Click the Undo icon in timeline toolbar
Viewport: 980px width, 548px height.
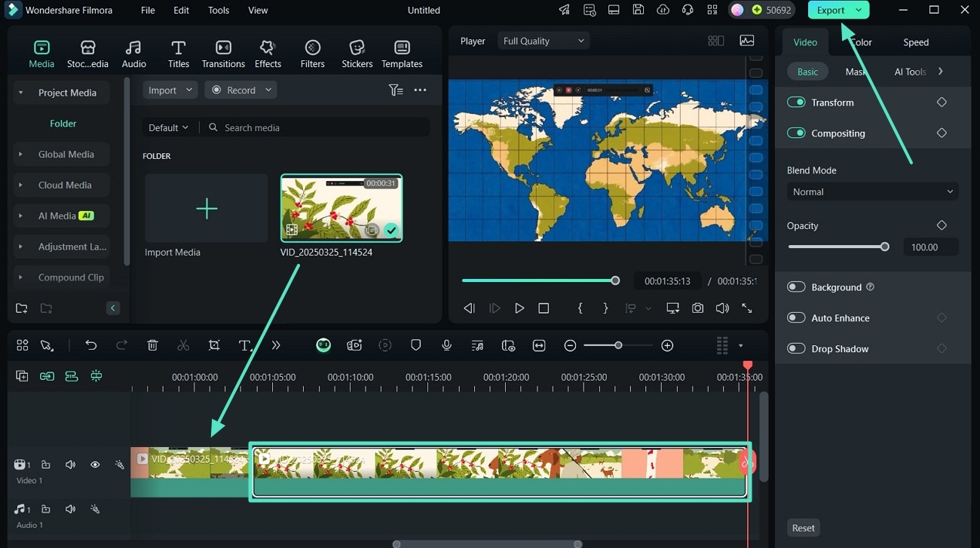click(91, 345)
